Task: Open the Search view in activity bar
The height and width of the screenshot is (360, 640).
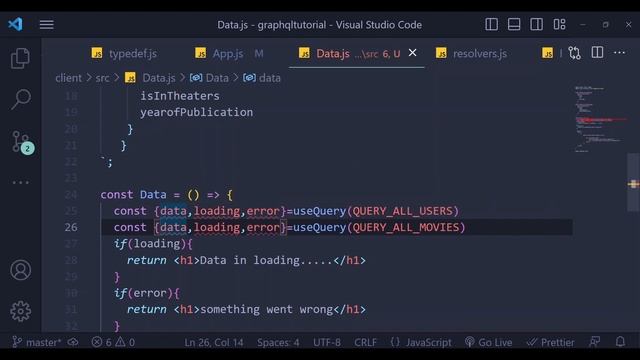Action: coord(20,99)
